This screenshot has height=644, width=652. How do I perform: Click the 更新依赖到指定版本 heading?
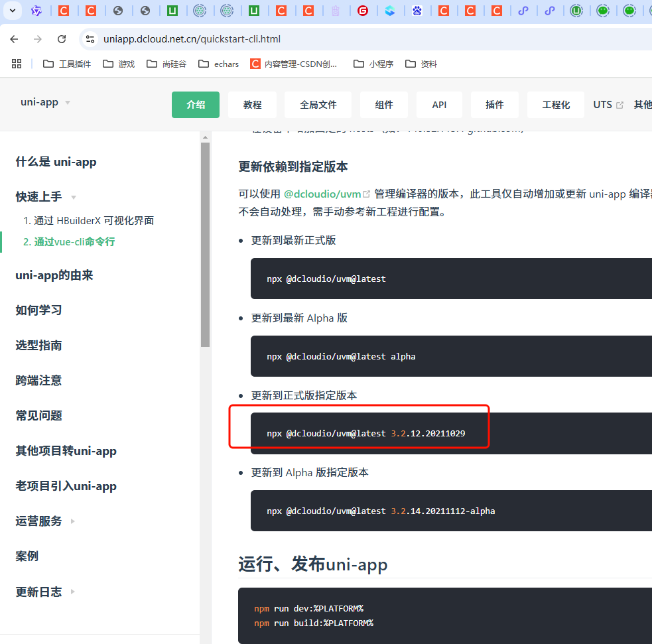[293, 166]
